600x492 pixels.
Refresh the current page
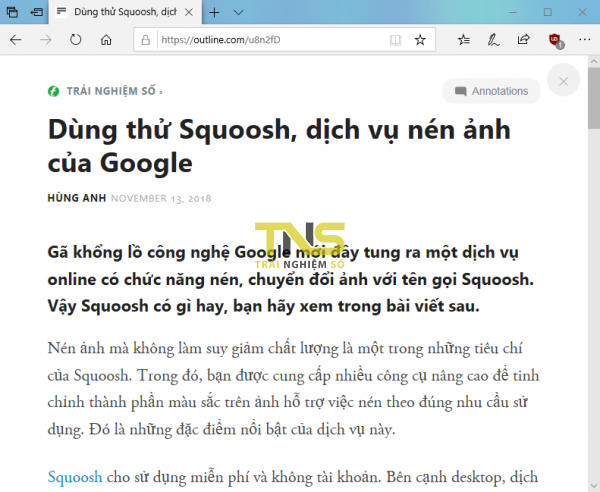click(75, 40)
